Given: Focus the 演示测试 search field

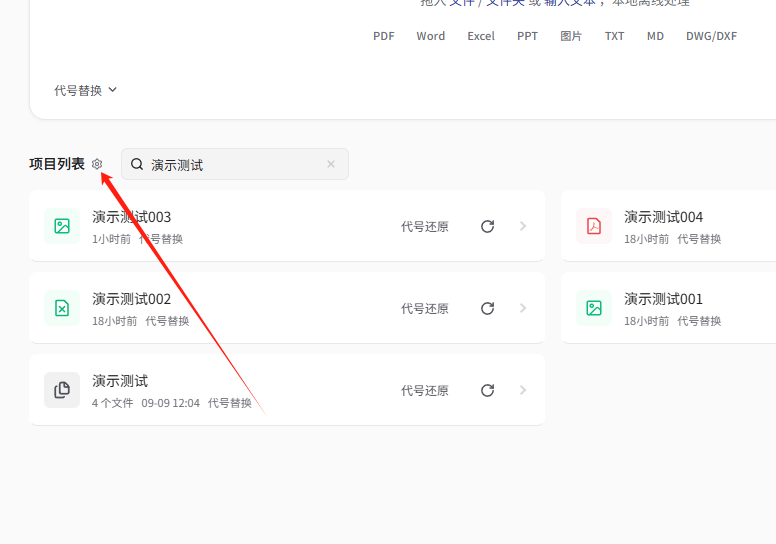Looking at the screenshot, I should [235, 164].
